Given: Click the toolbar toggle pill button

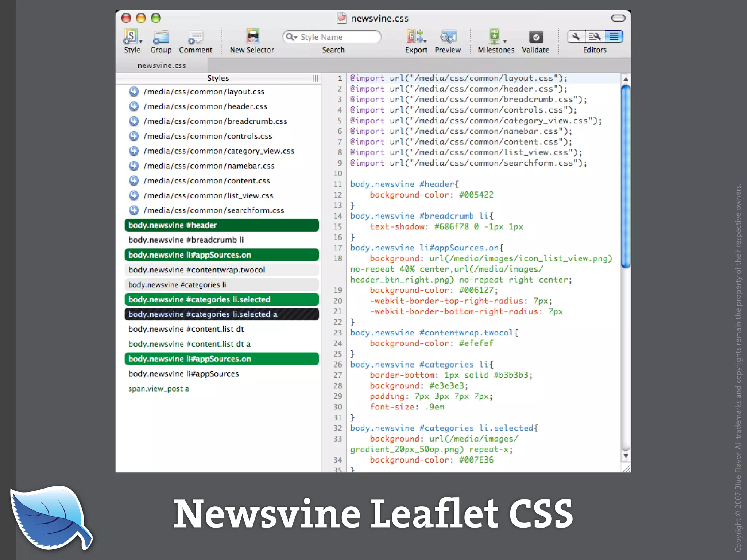Looking at the screenshot, I should tap(618, 18).
